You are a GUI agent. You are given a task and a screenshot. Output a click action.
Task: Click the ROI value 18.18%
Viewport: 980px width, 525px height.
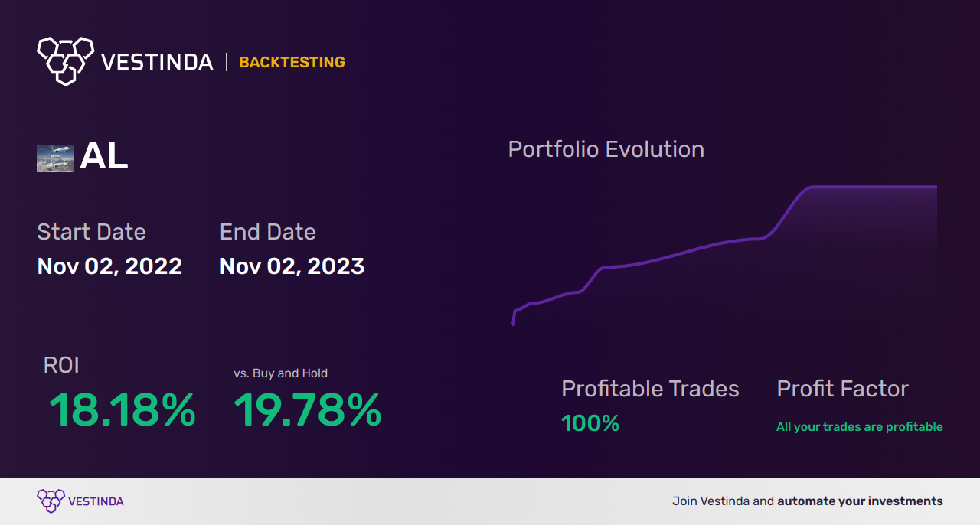[x=122, y=410]
